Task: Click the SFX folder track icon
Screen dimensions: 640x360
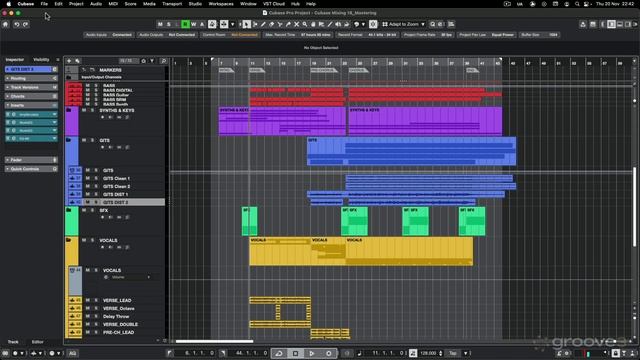Action: (69, 210)
